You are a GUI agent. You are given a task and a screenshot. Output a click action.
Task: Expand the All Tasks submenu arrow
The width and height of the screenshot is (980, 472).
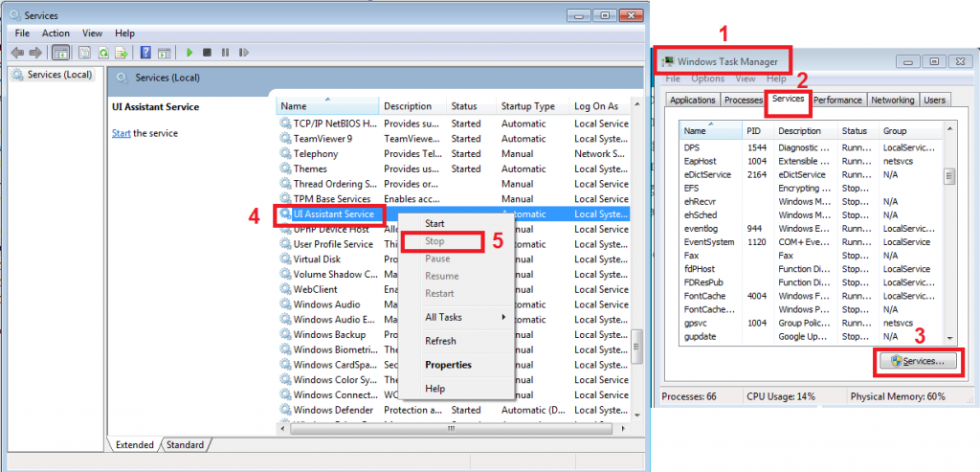(x=503, y=318)
